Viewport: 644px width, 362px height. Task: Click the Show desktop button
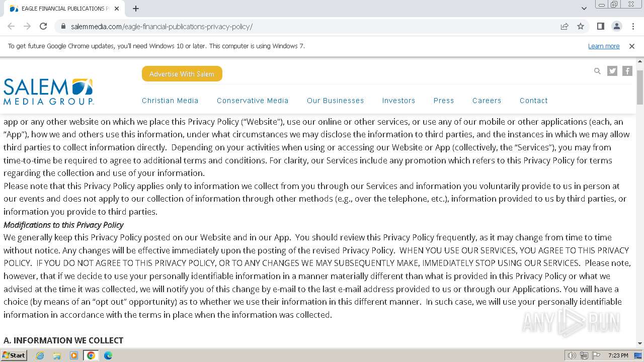pyautogui.click(x=639, y=355)
